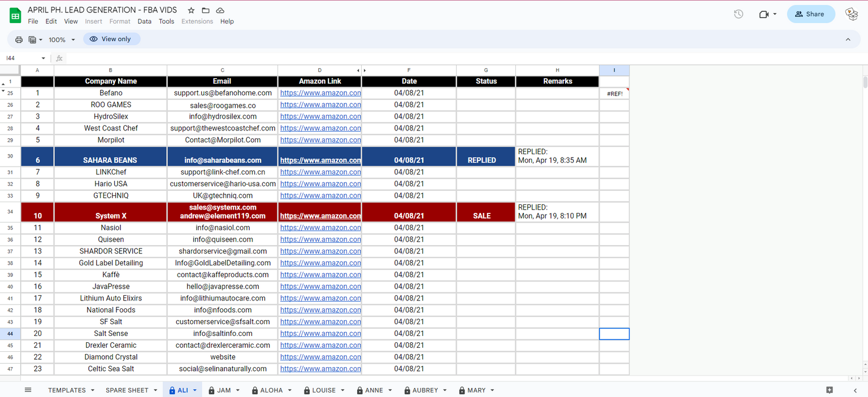Open the Amazon link in the Celtic Sea Salt row
The image size is (868, 397).
tap(320, 369)
